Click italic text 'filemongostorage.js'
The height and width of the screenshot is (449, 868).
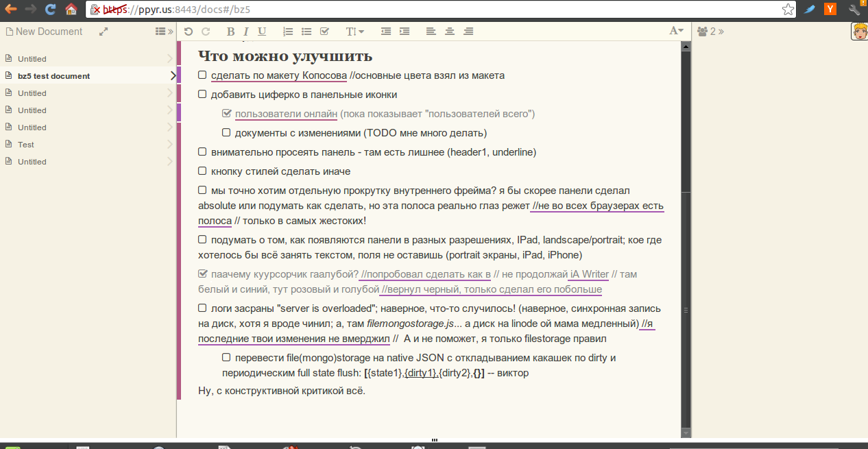pyautogui.click(x=411, y=324)
